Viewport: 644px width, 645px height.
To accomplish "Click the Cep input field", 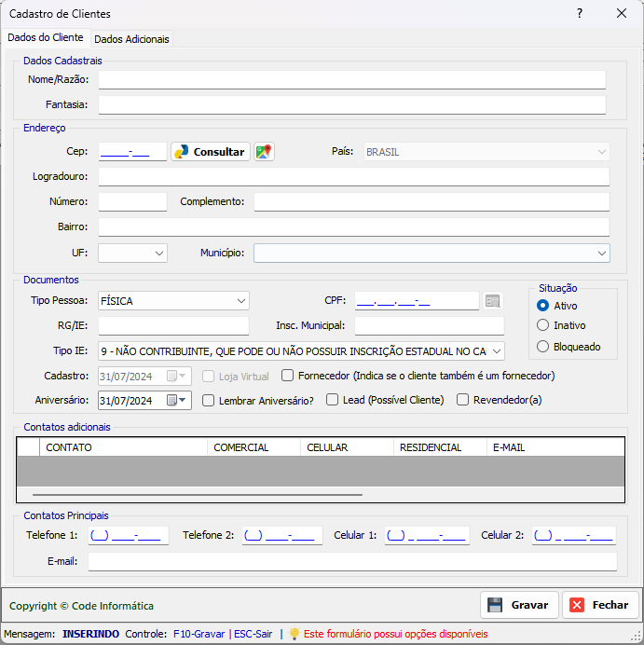I will (x=132, y=152).
